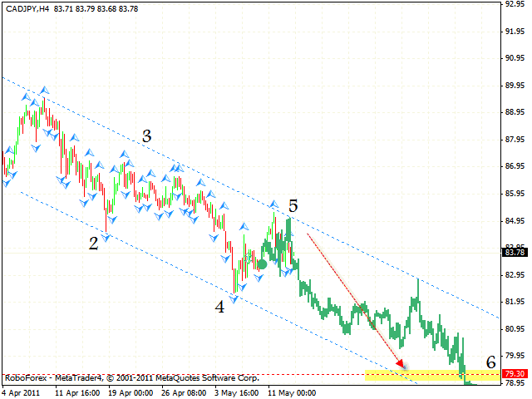Click the 92.95 price axis label
Image resolution: width=532 pixels, height=399 pixels.
coord(515,5)
